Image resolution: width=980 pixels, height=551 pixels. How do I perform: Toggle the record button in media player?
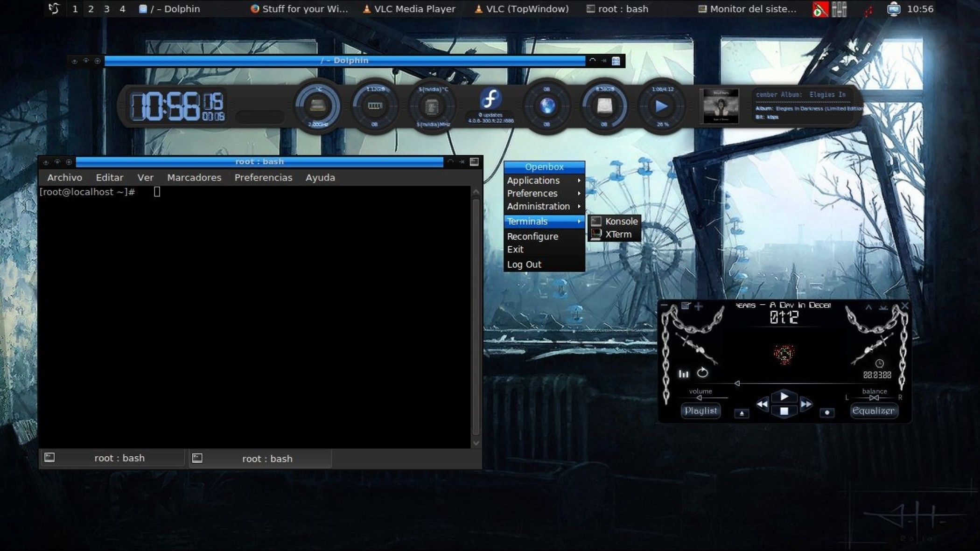click(827, 412)
